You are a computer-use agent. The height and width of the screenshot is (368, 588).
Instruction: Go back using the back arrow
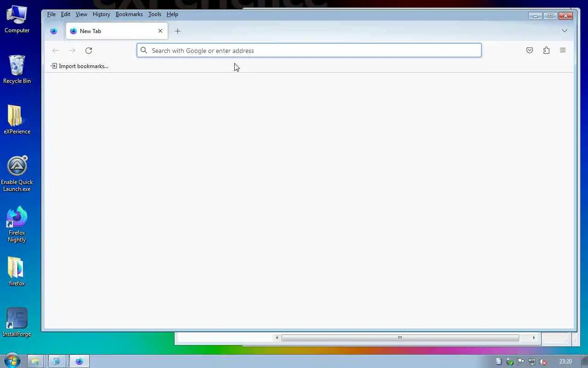56,51
